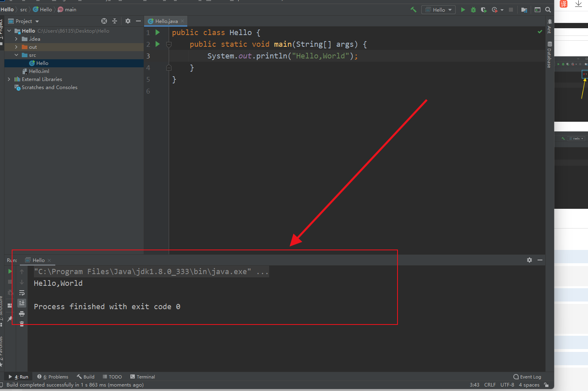The image size is (588, 391).
Task: Collapse the src folder
Action: (x=16, y=55)
